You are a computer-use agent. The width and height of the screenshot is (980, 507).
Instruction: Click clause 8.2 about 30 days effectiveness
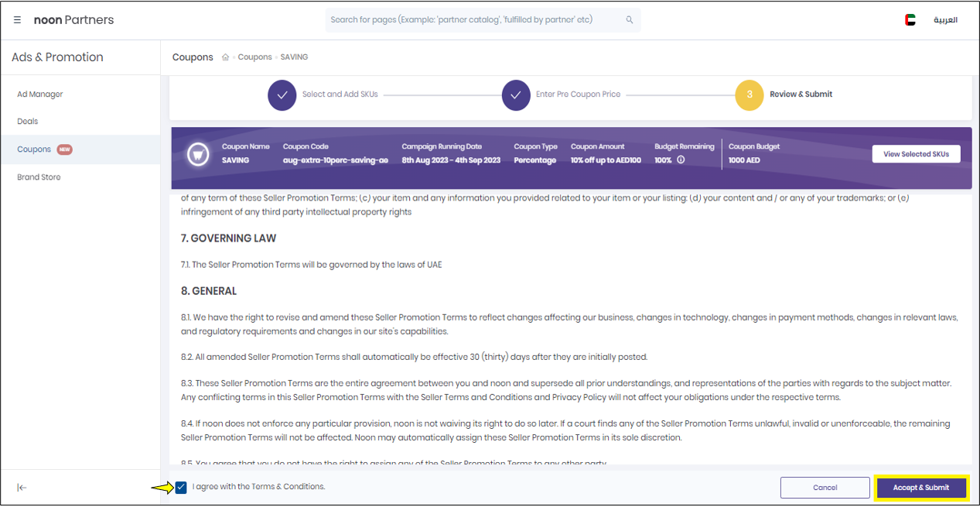click(414, 357)
